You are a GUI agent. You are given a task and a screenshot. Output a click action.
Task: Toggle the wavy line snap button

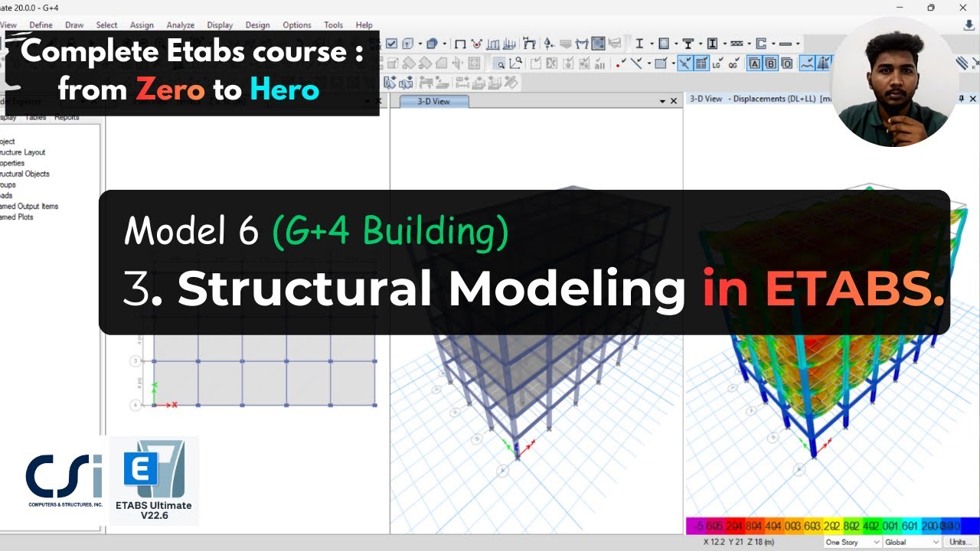coord(808,64)
